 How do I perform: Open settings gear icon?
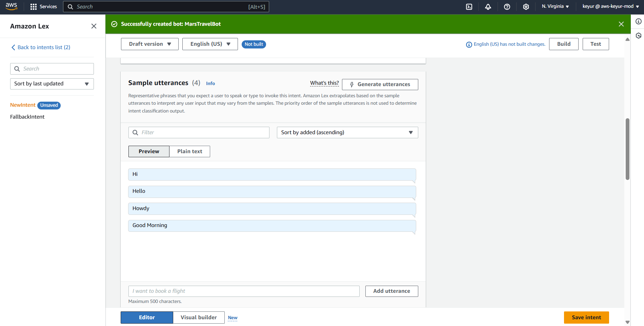[x=526, y=7]
